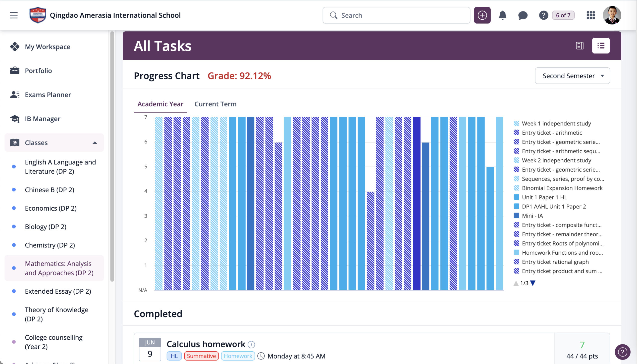Click into the Search field
The height and width of the screenshot is (364, 637).
click(x=400, y=15)
